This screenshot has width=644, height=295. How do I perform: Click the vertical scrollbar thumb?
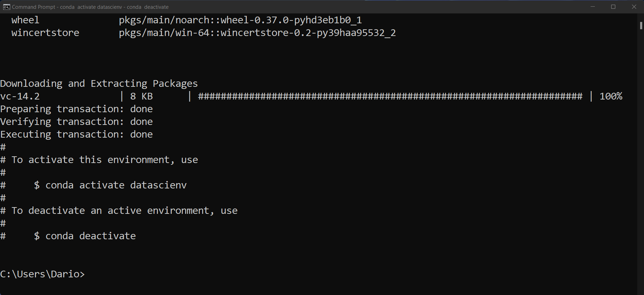click(640, 25)
